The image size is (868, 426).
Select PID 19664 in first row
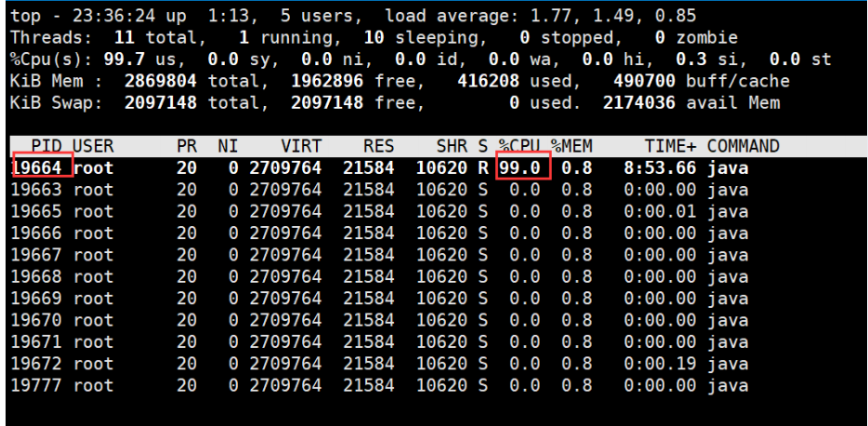pyautogui.click(x=36, y=167)
